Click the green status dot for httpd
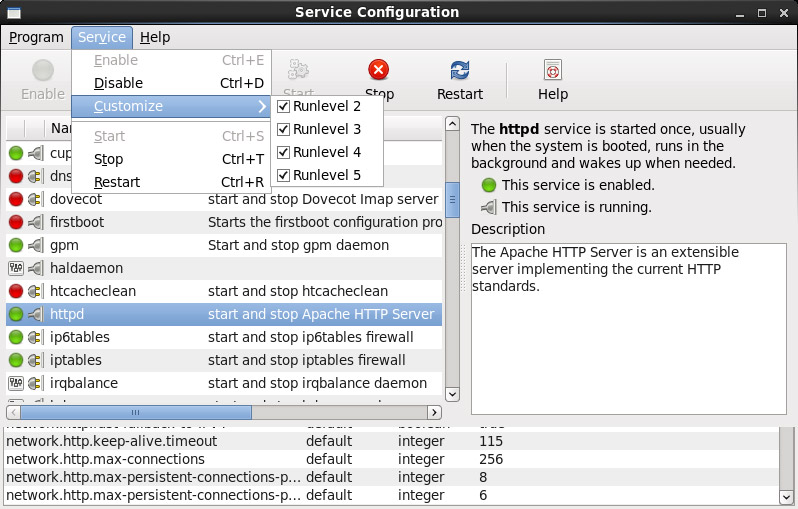Screen dimensions: 798x509 16,314
